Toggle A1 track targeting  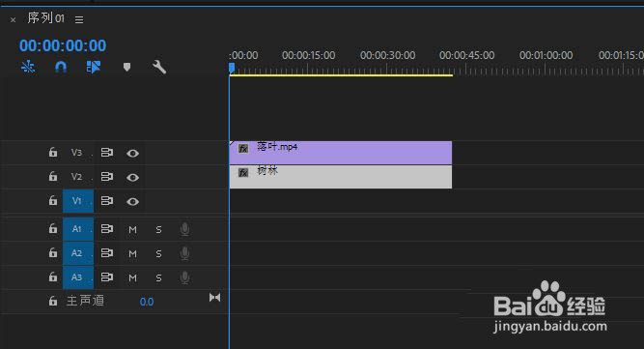coord(78,229)
